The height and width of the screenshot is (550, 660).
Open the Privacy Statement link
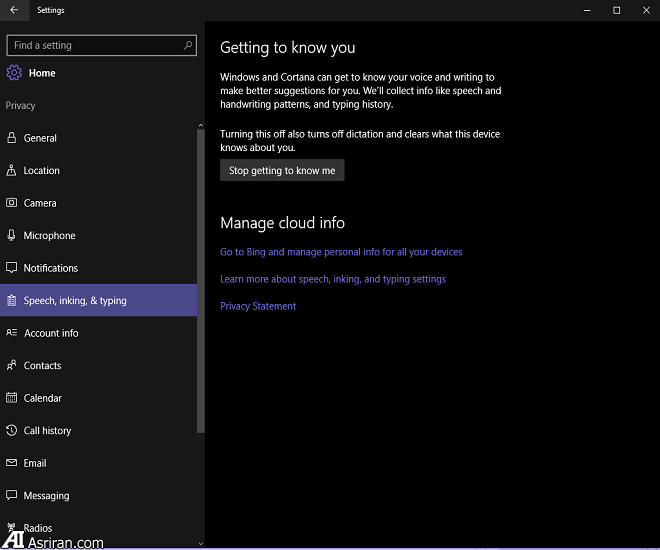(x=258, y=306)
